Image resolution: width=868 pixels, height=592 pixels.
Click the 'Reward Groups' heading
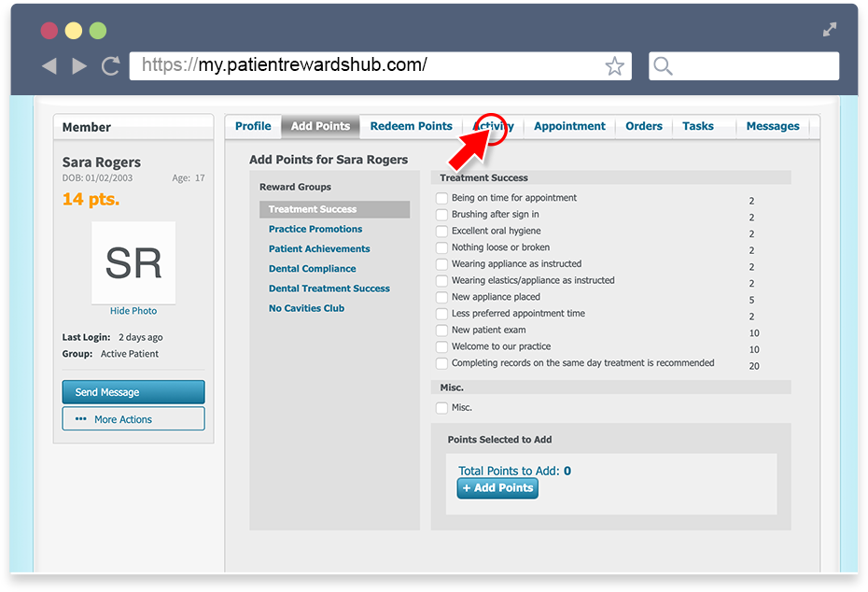tap(295, 187)
